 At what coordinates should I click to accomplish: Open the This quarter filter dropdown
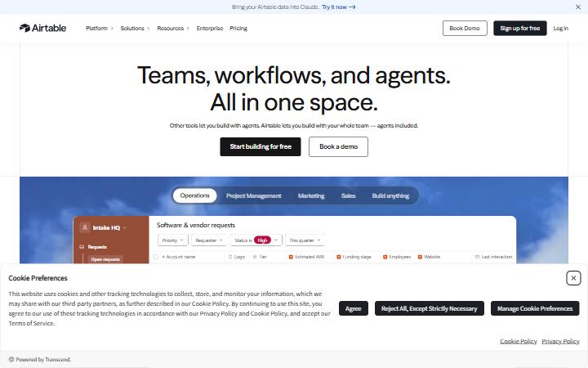coord(305,240)
